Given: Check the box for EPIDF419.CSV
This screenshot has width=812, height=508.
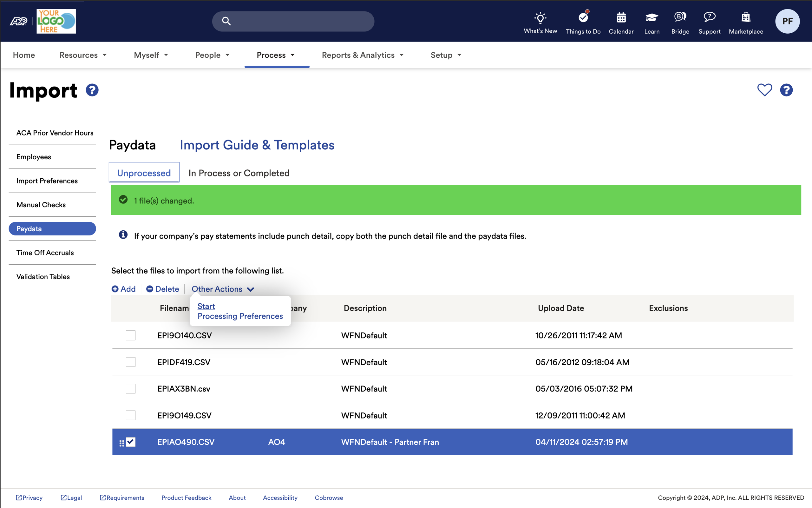Looking at the screenshot, I should click(131, 362).
